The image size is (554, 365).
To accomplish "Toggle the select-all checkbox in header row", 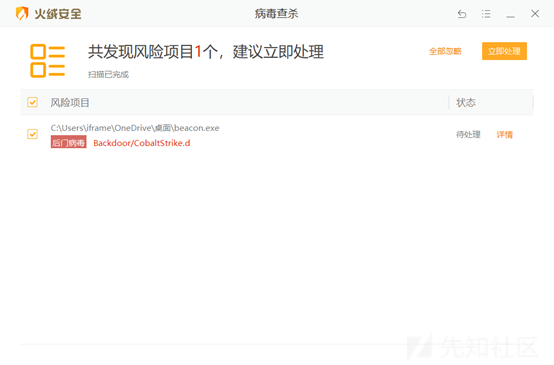I will coord(33,102).
